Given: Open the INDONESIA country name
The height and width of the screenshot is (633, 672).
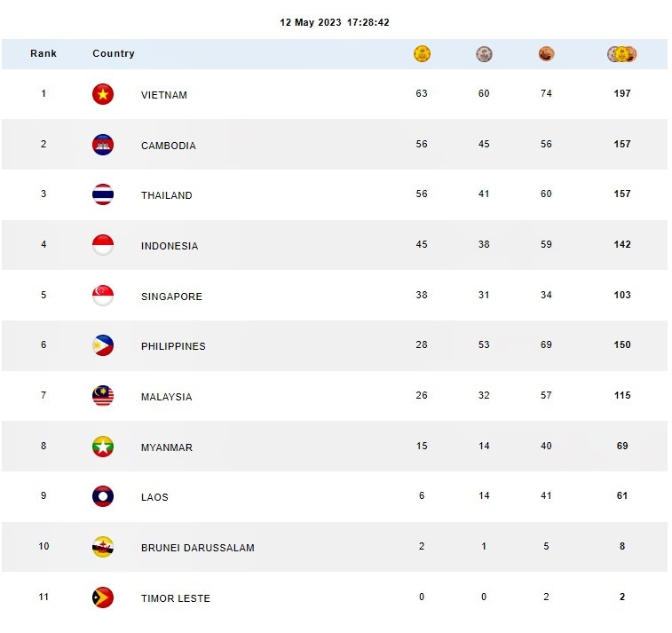Looking at the screenshot, I should (x=170, y=246).
